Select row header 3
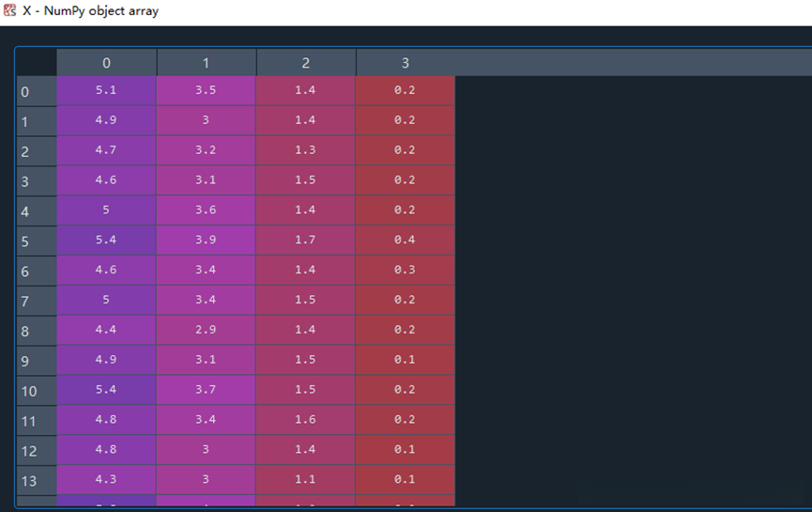 [37, 181]
